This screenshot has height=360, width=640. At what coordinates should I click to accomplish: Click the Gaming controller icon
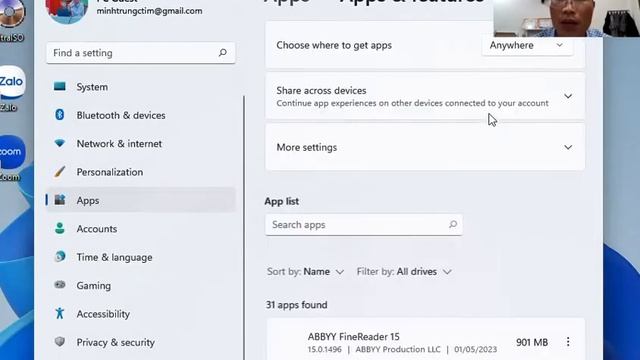60,284
